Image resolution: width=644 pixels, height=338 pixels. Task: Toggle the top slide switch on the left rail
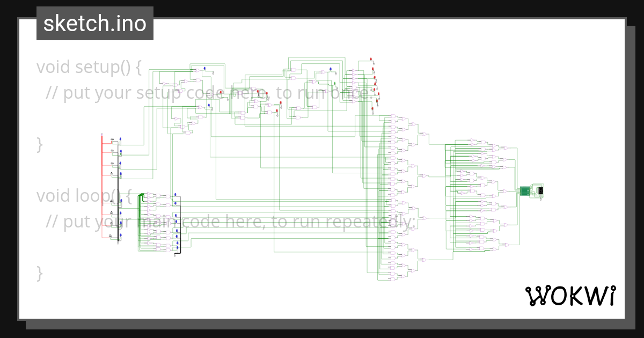(x=112, y=139)
